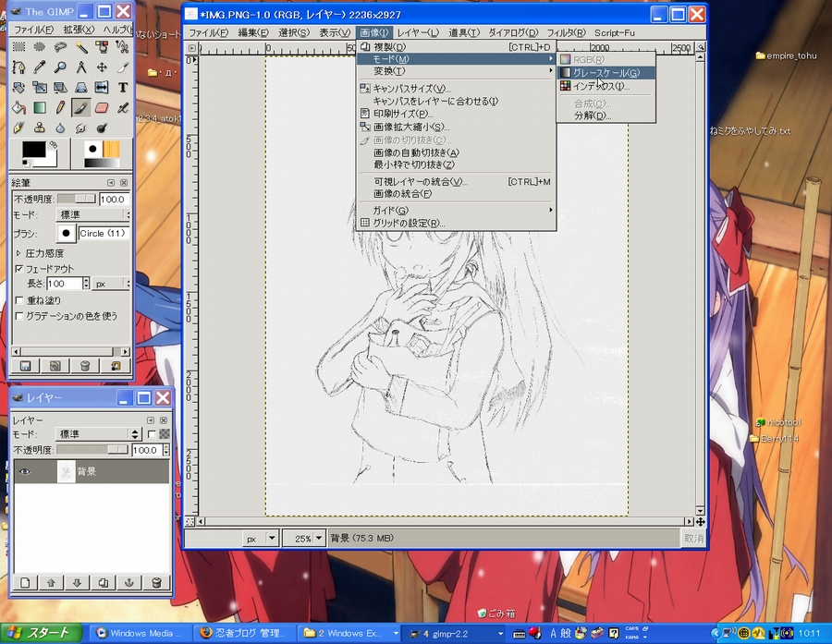The height and width of the screenshot is (644, 832).
Task: Choose the Crop knife tool
Action: pyautogui.click(x=122, y=67)
